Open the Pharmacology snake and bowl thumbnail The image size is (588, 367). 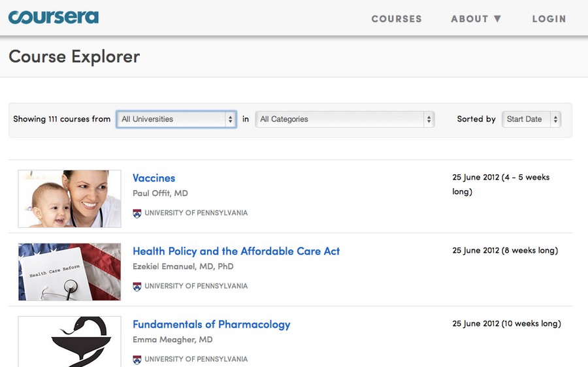(x=70, y=342)
